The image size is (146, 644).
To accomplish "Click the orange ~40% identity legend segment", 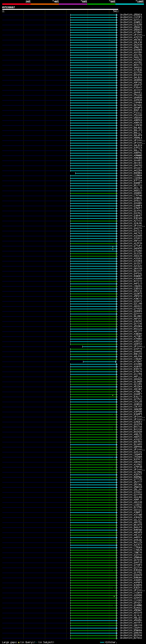I will (x=45, y=4).
